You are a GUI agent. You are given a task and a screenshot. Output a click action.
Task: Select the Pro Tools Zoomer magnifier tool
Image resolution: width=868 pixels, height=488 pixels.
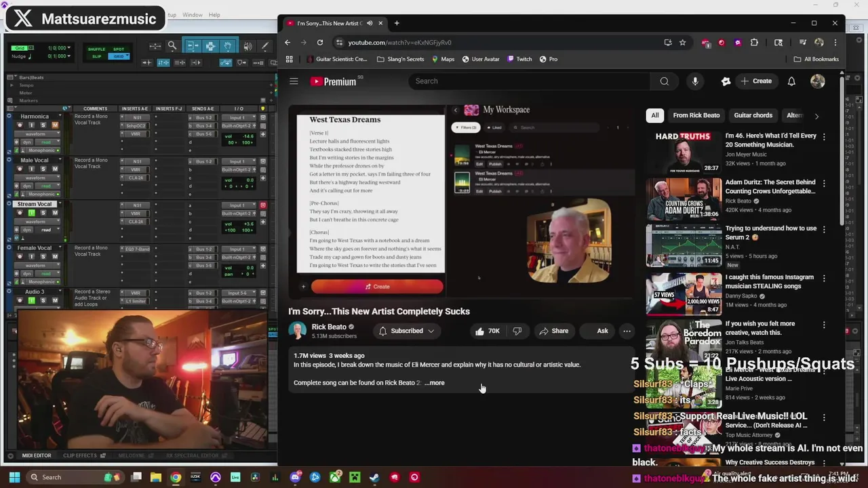172,46
